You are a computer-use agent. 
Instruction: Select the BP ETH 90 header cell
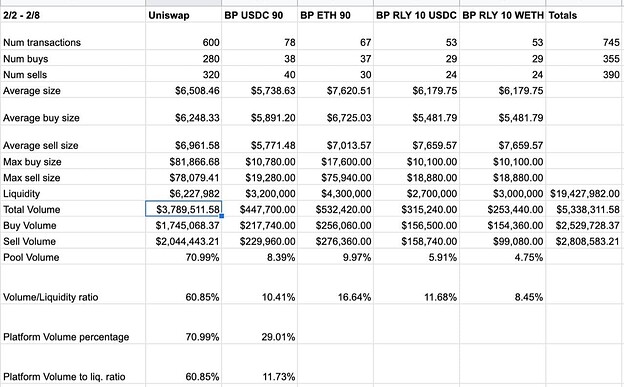tap(335, 15)
